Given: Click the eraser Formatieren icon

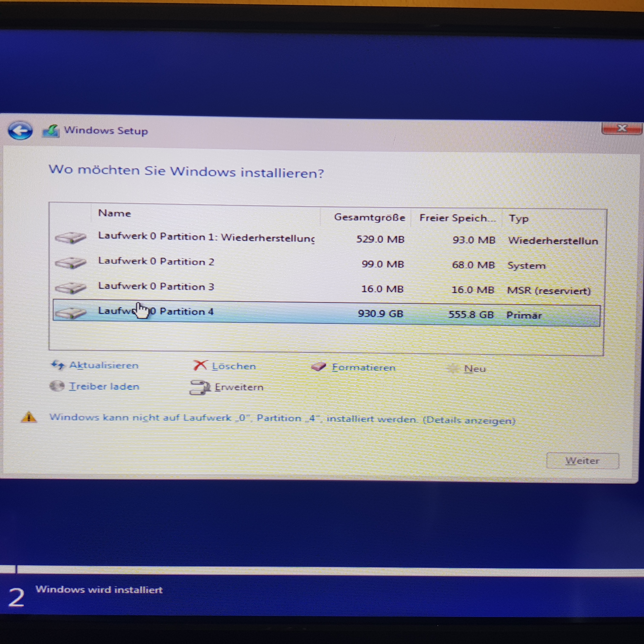Looking at the screenshot, I should [318, 367].
